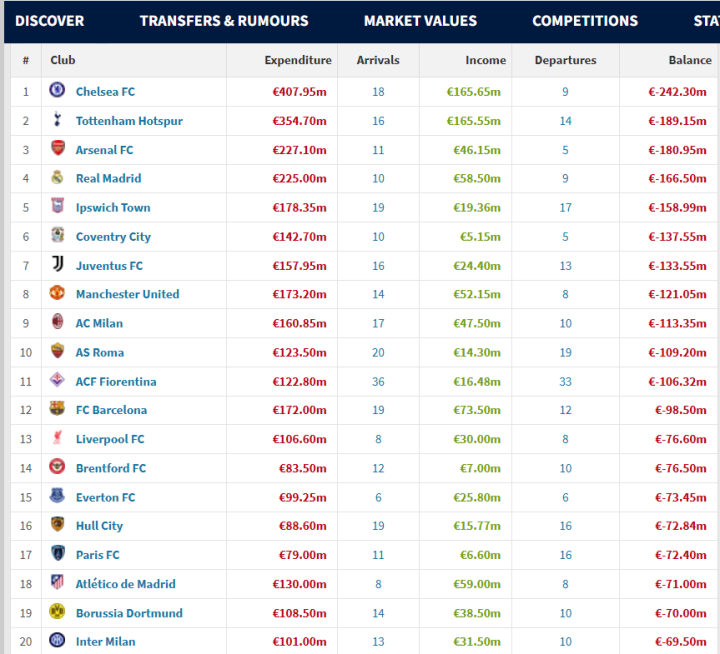
Task: Click the Manchester United crest icon
Action: click(57, 293)
